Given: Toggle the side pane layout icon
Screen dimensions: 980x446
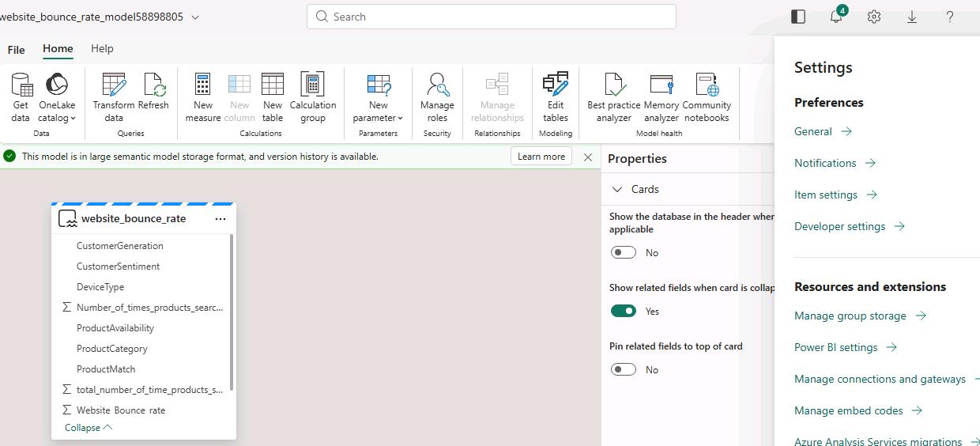Looking at the screenshot, I should [798, 17].
